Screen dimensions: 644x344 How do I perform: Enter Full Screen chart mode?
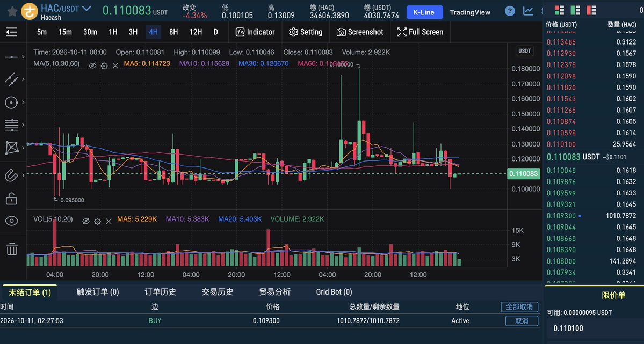coord(420,32)
